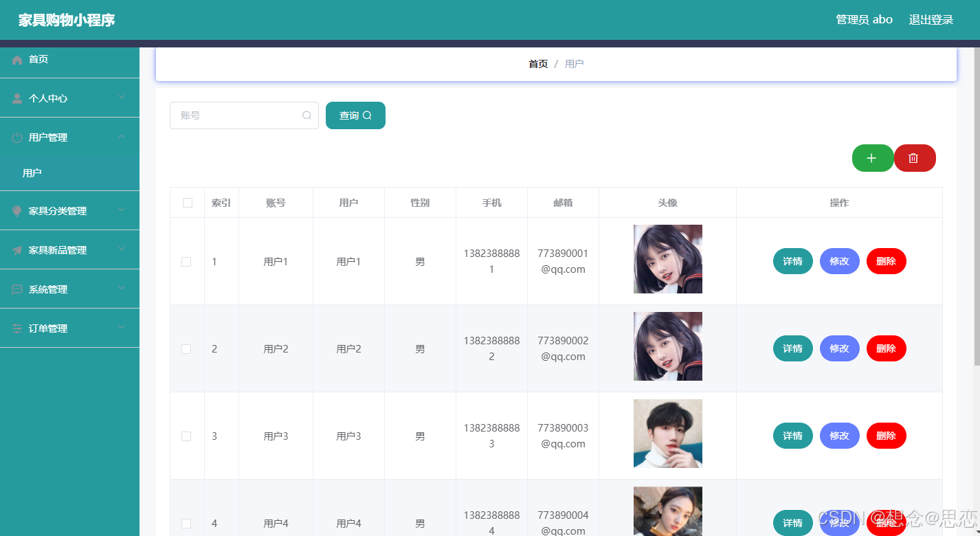Click 详情 button for 用户1

pyautogui.click(x=793, y=261)
